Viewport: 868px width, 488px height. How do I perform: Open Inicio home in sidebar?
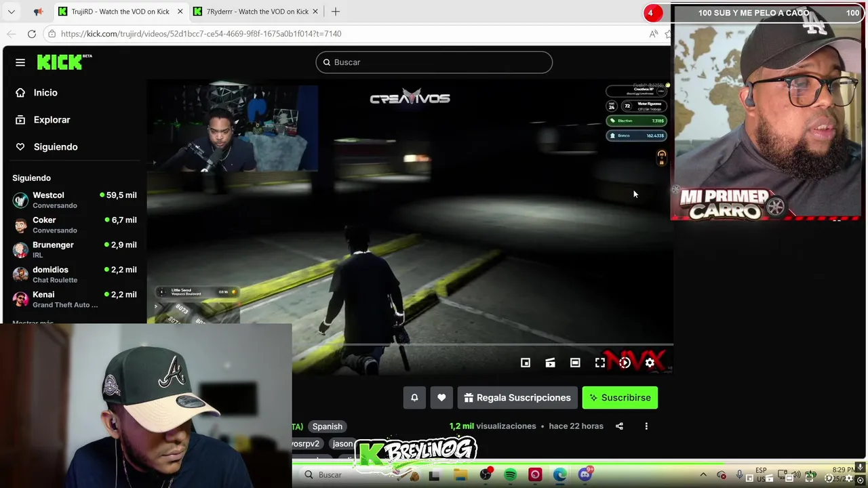tap(45, 93)
